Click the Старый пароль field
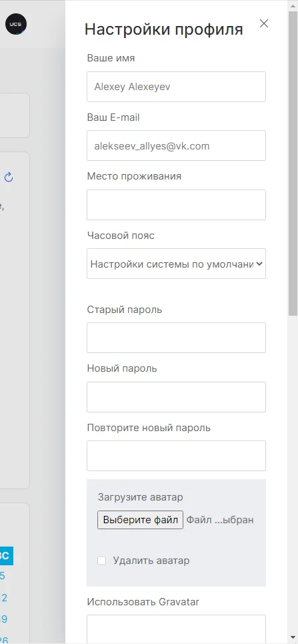Viewport: 298px width, 644px height. [176, 338]
